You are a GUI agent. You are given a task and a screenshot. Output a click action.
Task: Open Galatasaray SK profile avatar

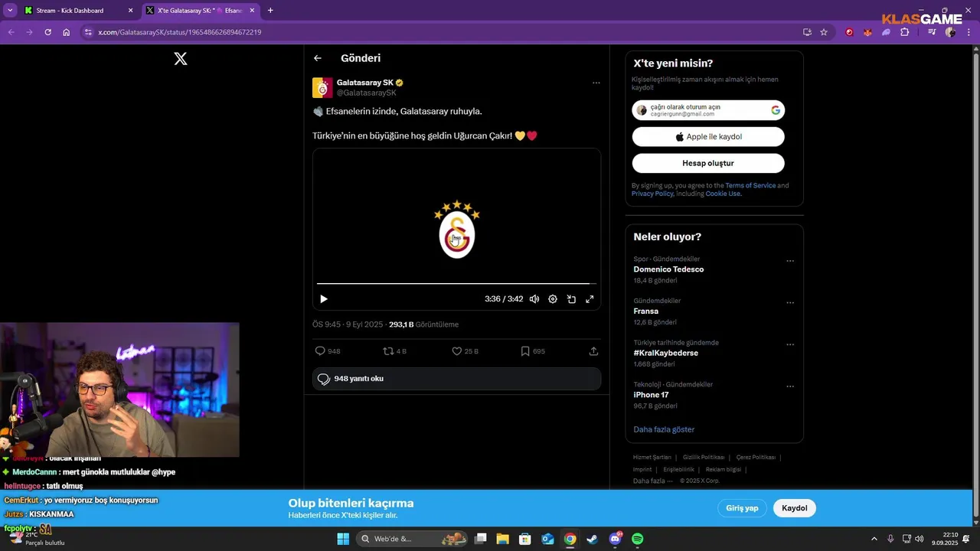click(322, 87)
